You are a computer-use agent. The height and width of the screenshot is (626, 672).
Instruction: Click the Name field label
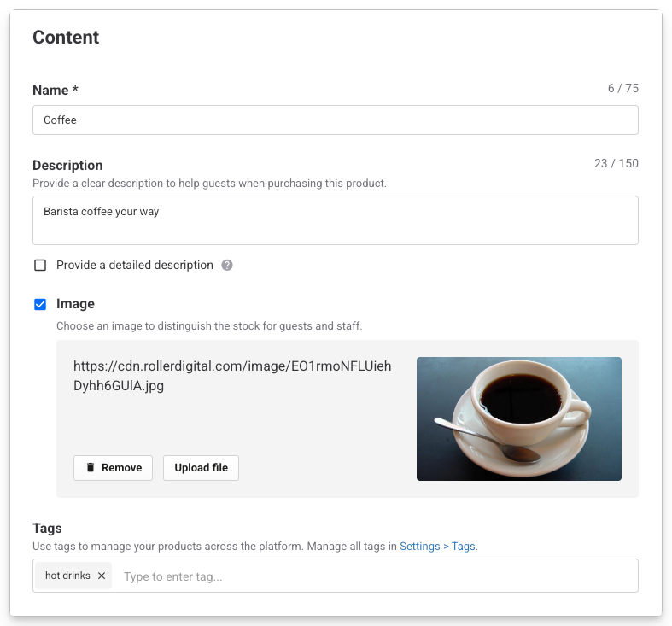(x=56, y=91)
